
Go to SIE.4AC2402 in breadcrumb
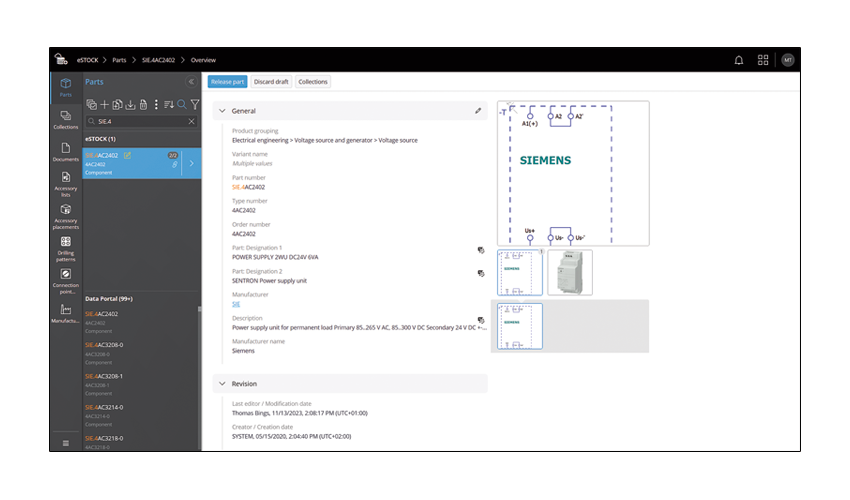coord(158,60)
